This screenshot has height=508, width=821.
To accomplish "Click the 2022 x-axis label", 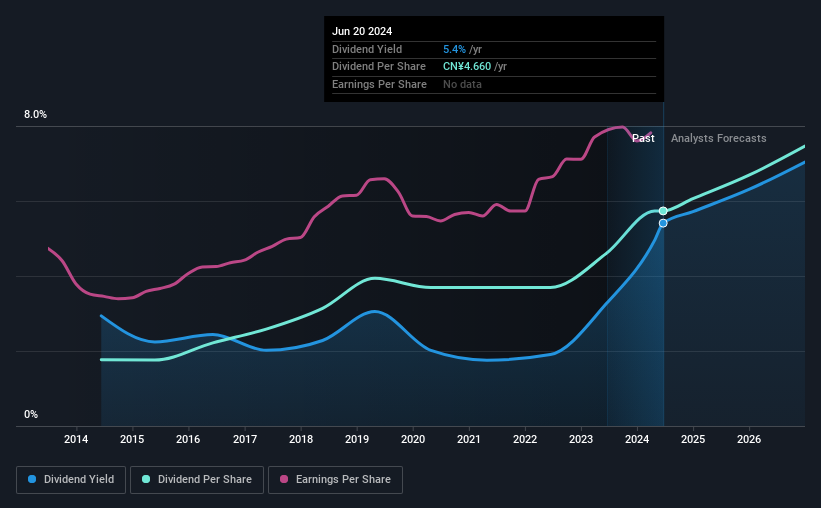I will pyautogui.click(x=525, y=439).
